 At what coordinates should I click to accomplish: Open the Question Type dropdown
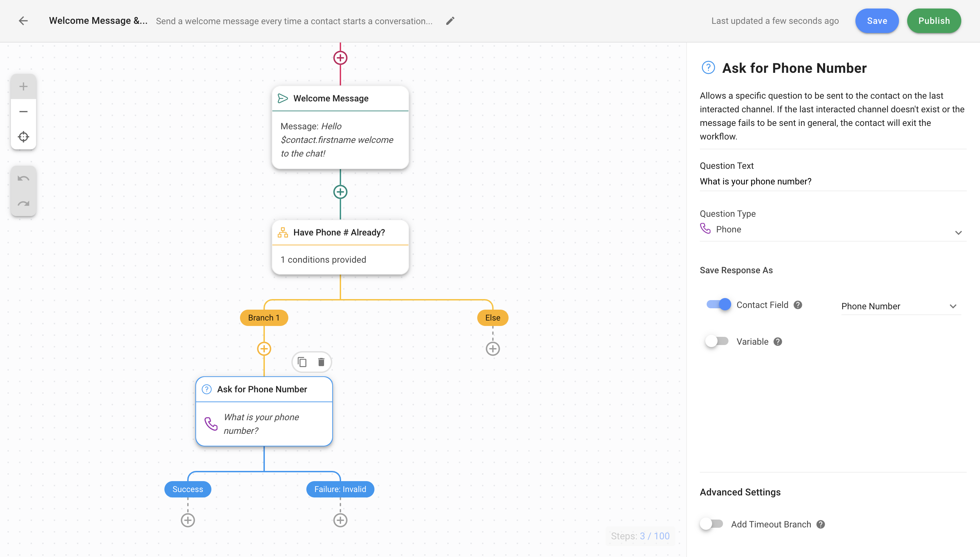(832, 230)
